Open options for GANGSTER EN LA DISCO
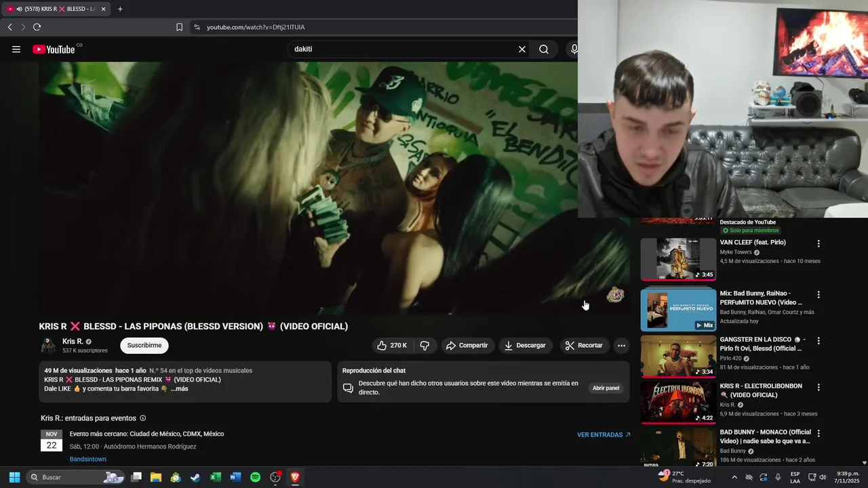The width and height of the screenshot is (868, 488). (818, 341)
